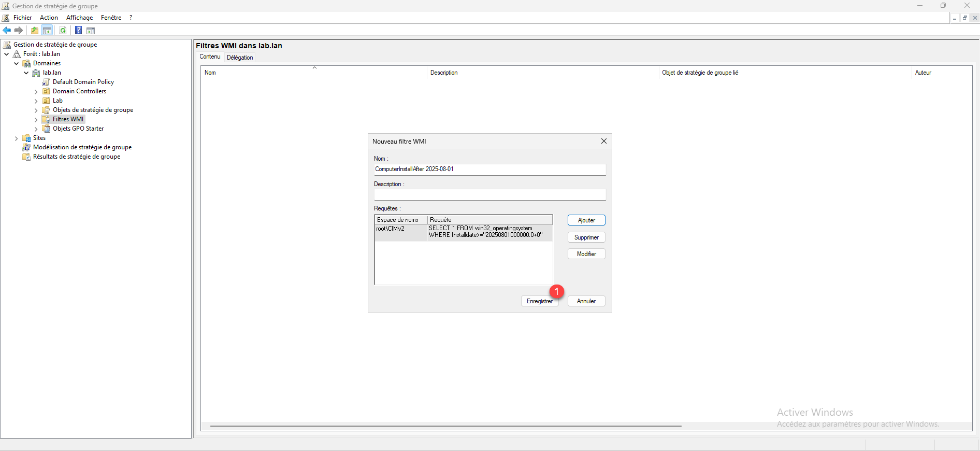Viewport: 980px width, 451px height.
Task: Expand the Domain Controllers node
Action: [36, 92]
